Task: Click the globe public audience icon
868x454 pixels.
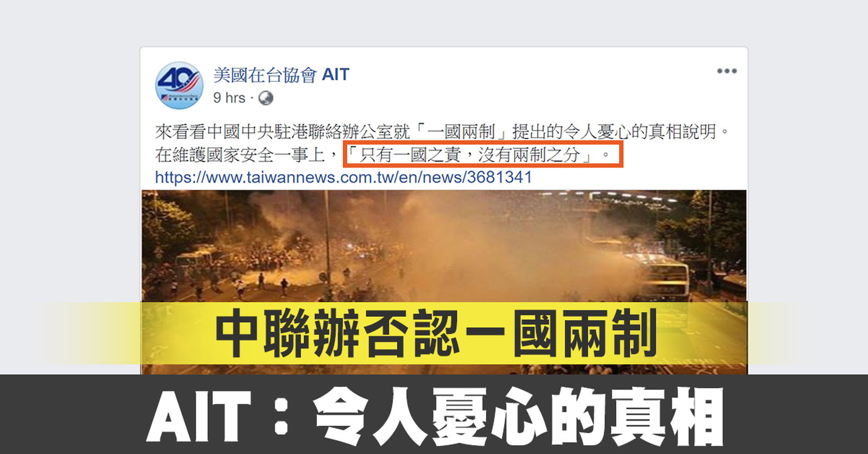Action: (266, 98)
